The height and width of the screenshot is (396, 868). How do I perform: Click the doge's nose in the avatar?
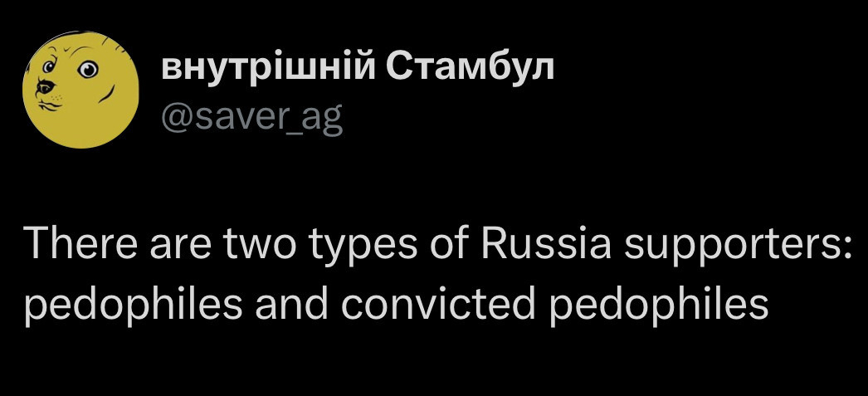coord(43,86)
